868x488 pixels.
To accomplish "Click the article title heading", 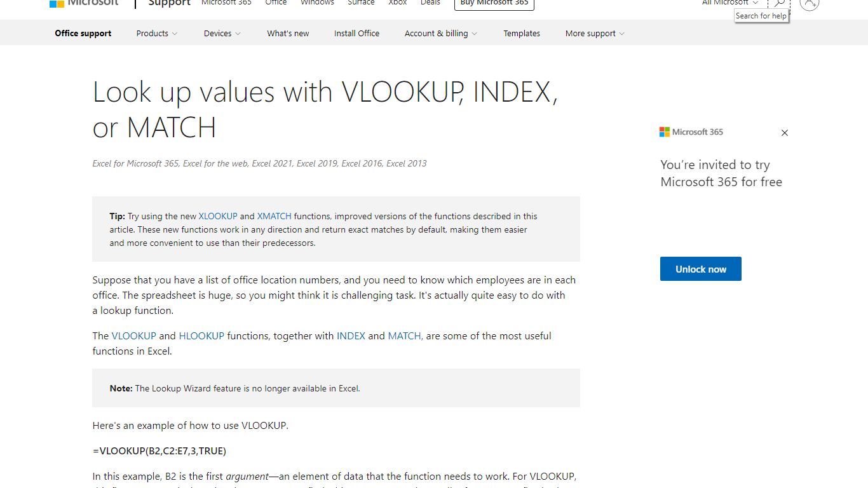I will click(325, 109).
